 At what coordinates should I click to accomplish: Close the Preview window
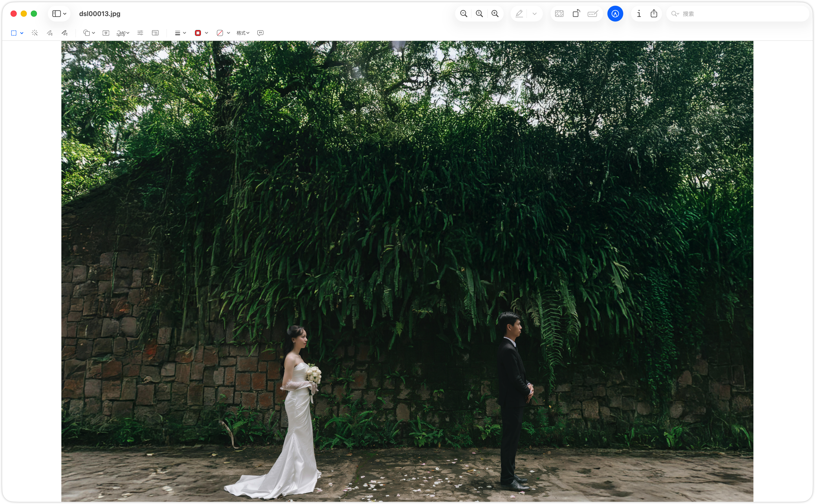point(14,14)
